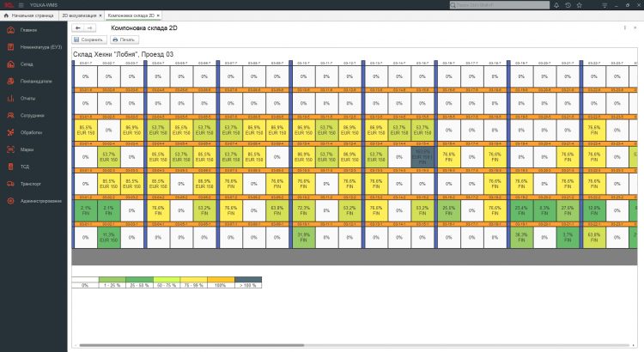Screen dimensions: 644x352
Task: Open favorites star icon in title bar
Action: [x=580, y=5]
